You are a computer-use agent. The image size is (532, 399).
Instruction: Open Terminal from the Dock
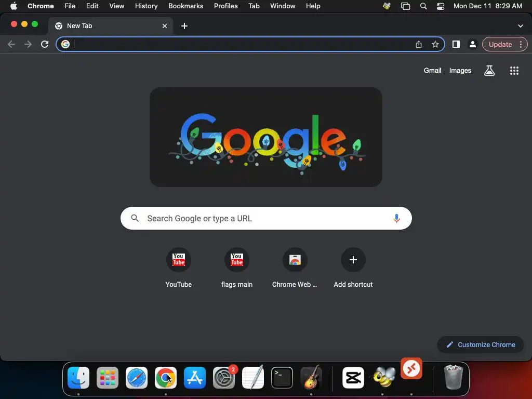click(282, 378)
